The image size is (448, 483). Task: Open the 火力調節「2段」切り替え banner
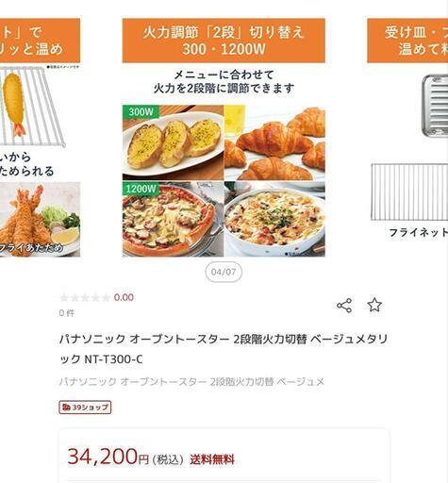224,41
